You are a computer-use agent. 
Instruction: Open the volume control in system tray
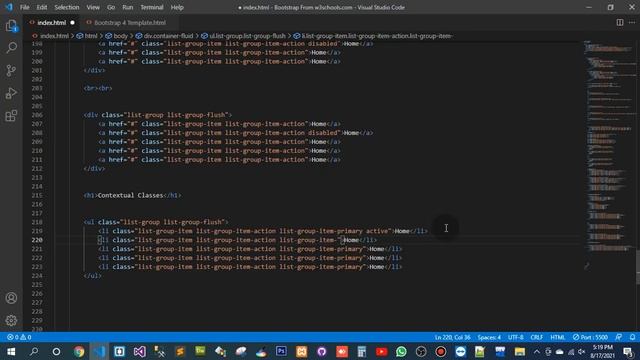point(582,351)
